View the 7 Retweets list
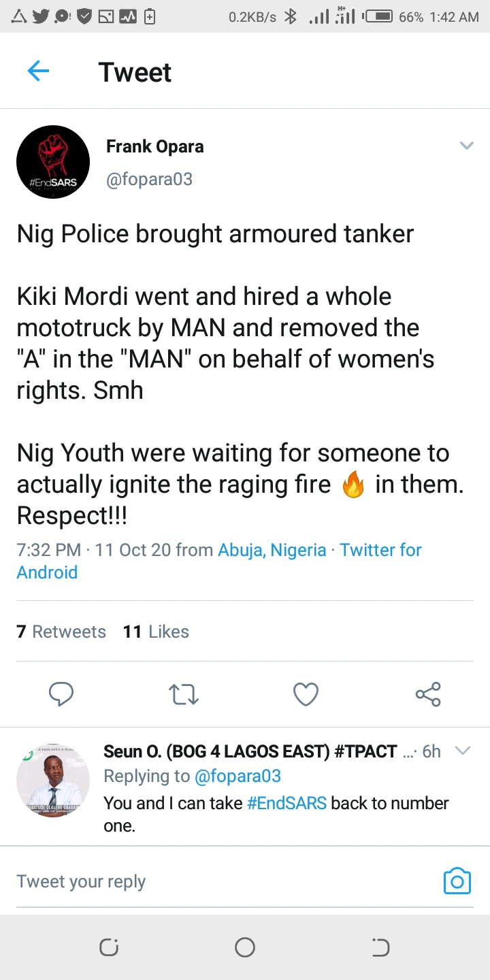 coord(61,632)
